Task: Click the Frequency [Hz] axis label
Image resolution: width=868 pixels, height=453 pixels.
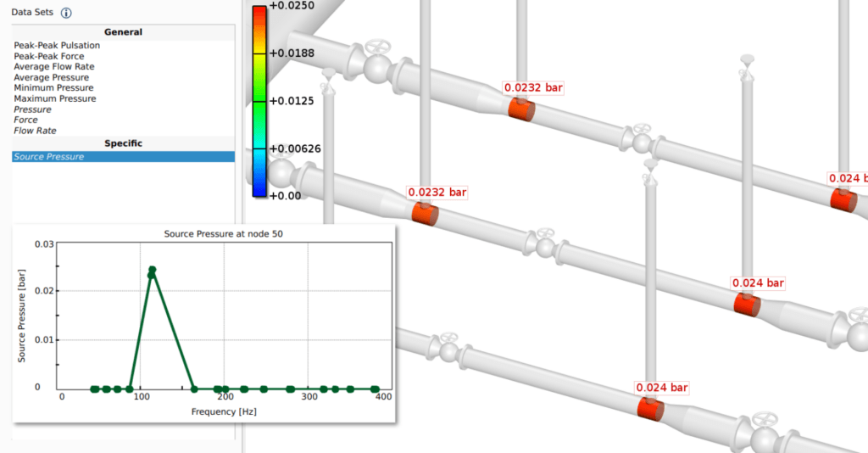Action: pos(224,411)
